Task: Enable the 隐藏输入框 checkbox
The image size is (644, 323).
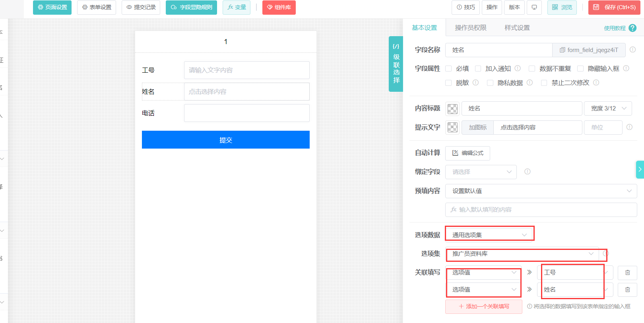Action: 580,69
